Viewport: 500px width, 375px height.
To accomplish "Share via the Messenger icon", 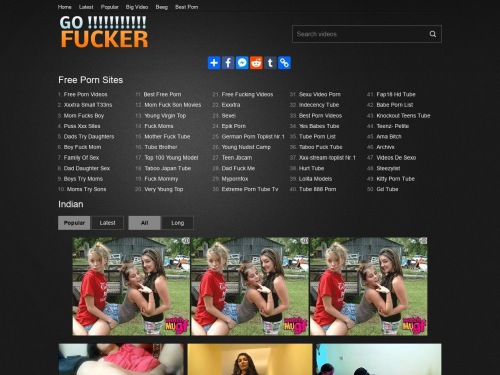I will point(242,63).
